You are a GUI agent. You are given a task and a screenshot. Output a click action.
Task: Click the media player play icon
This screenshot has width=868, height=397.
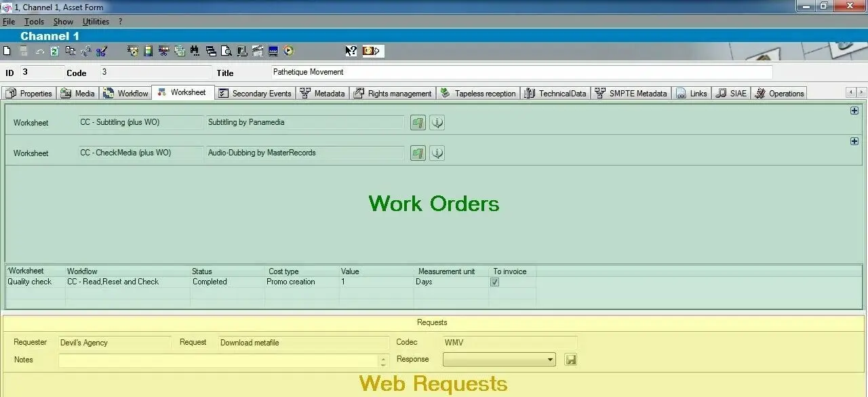pyautogui.click(x=289, y=51)
